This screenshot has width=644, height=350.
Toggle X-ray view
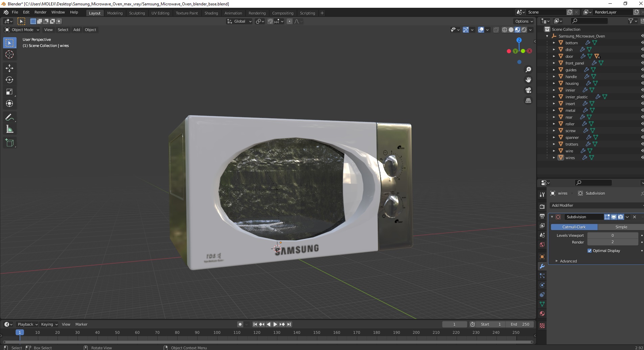click(x=496, y=30)
